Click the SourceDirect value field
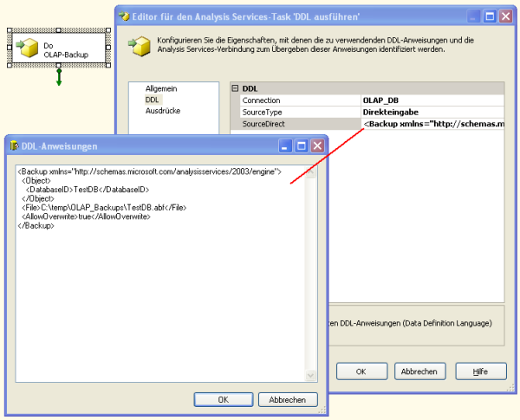 pos(432,125)
